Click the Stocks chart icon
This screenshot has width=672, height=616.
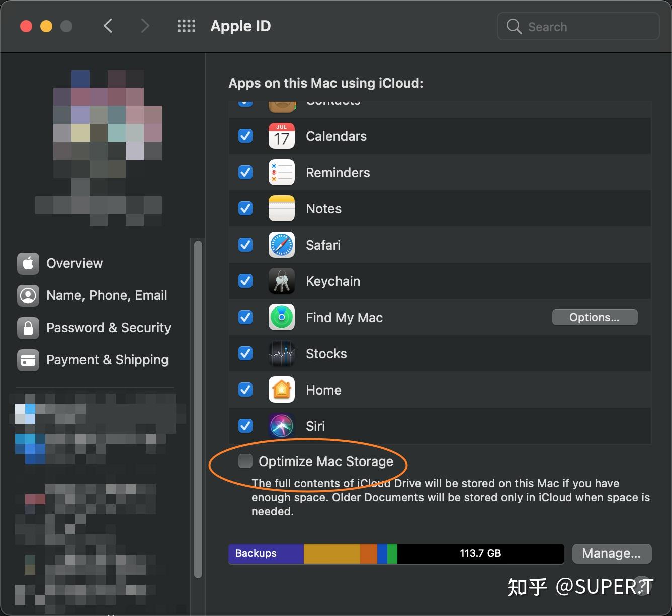(x=282, y=354)
